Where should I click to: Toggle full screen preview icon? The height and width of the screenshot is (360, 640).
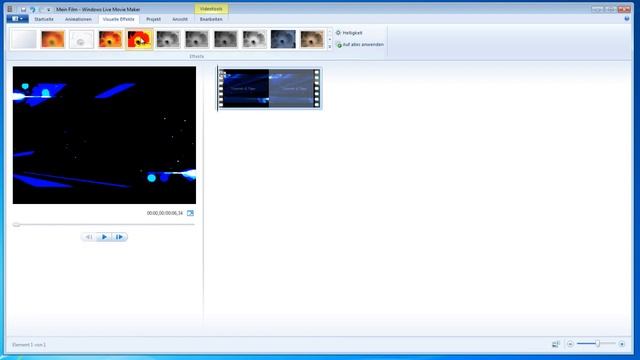[190, 213]
